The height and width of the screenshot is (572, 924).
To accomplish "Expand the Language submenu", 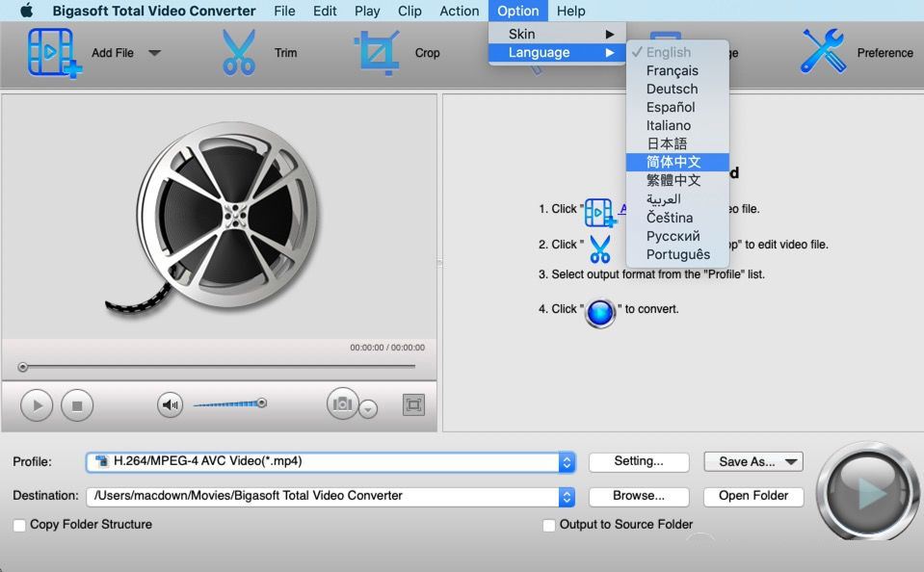I will click(557, 52).
